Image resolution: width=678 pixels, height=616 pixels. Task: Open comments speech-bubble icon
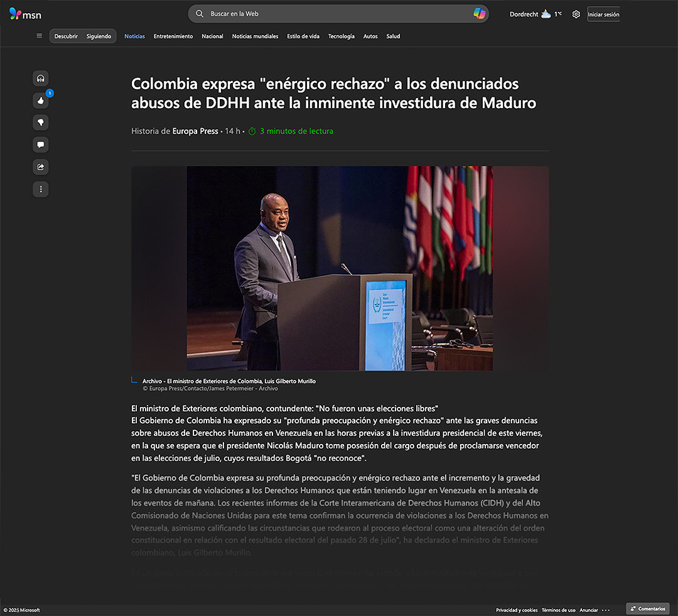41,144
